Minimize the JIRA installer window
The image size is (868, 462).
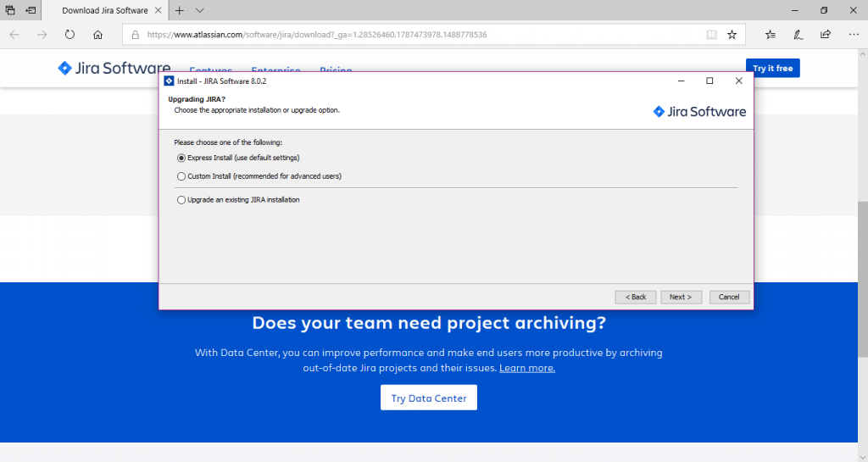(681, 81)
